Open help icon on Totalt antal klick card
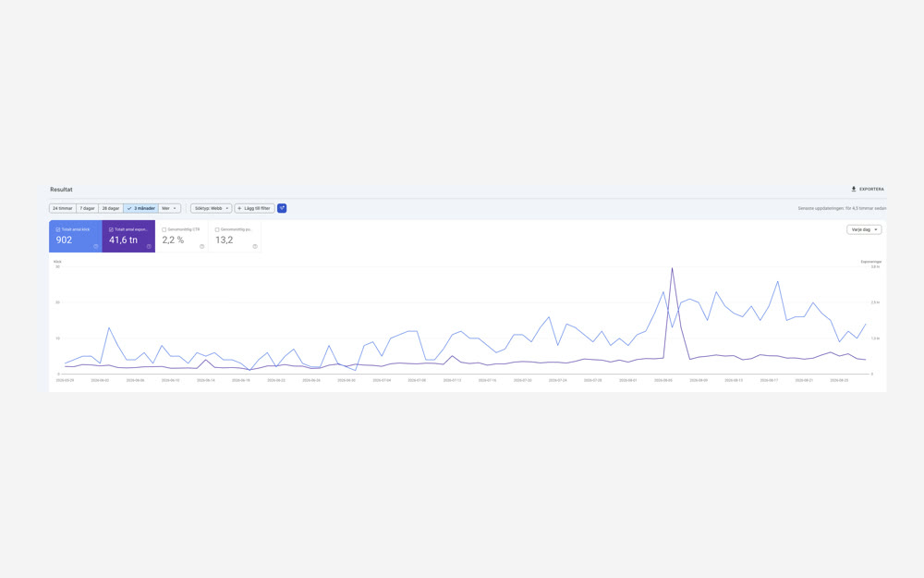The height and width of the screenshot is (578, 924). click(95, 247)
